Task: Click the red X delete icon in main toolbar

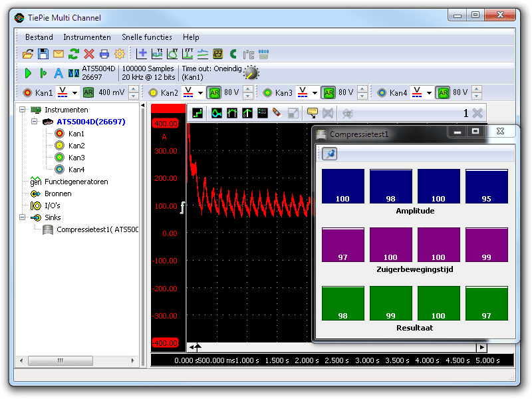Action: tap(89, 54)
